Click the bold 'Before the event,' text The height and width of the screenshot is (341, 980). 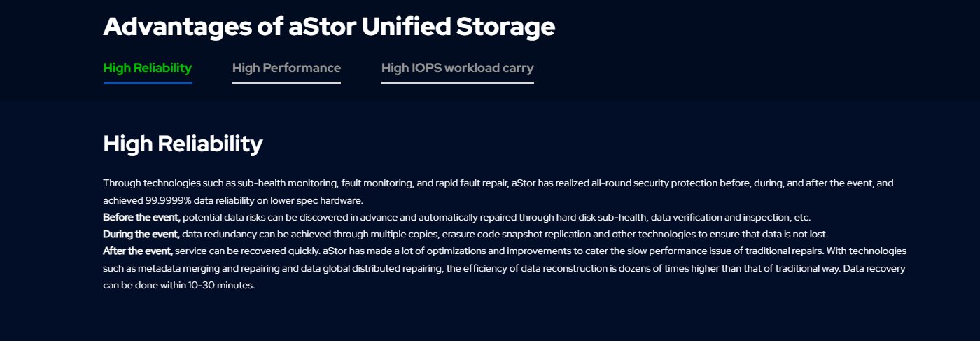(142, 217)
